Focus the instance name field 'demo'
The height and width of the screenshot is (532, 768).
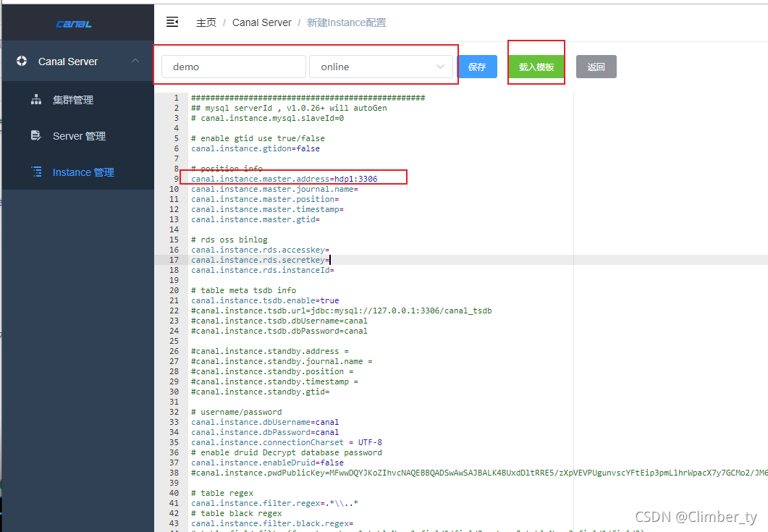coord(234,67)
